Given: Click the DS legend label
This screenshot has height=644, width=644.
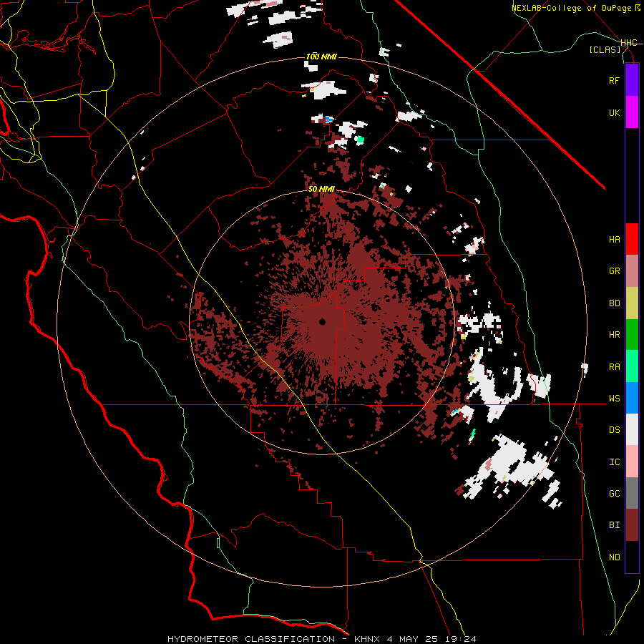Looking at the screenshot, I should coord(614,429).
